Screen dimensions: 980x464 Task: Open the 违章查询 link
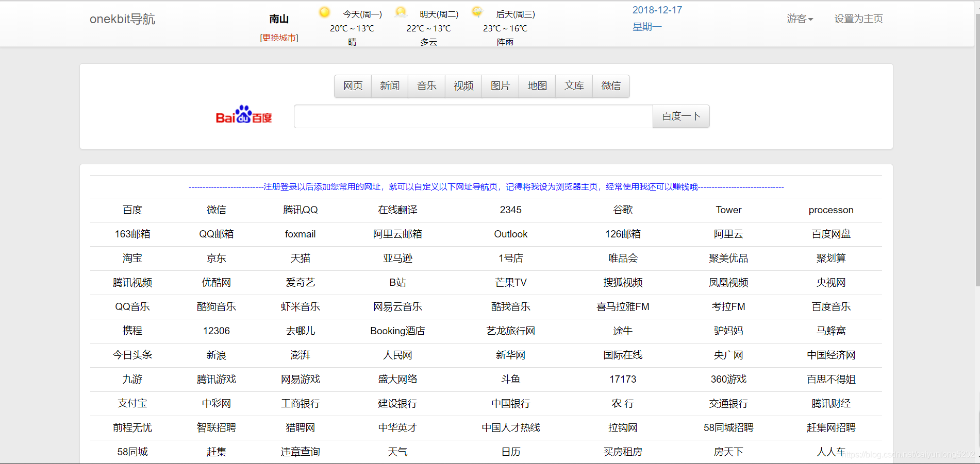[301, 452]
